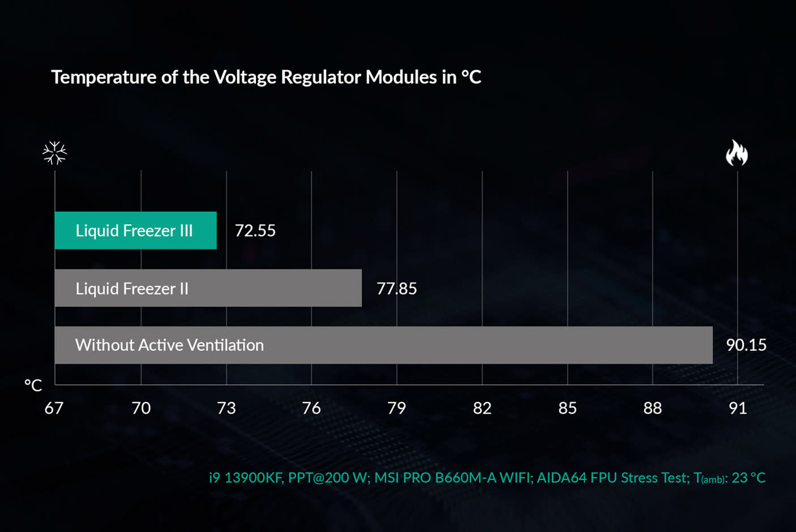The width and height of the screenshot is (796, 532).
Task: Click the snowflake cold icon
Action: tap(54, 152)
